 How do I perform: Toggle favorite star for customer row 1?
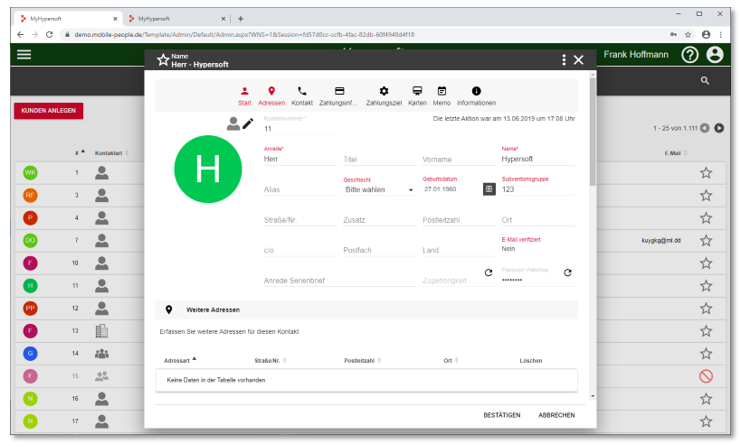(706, 173)
